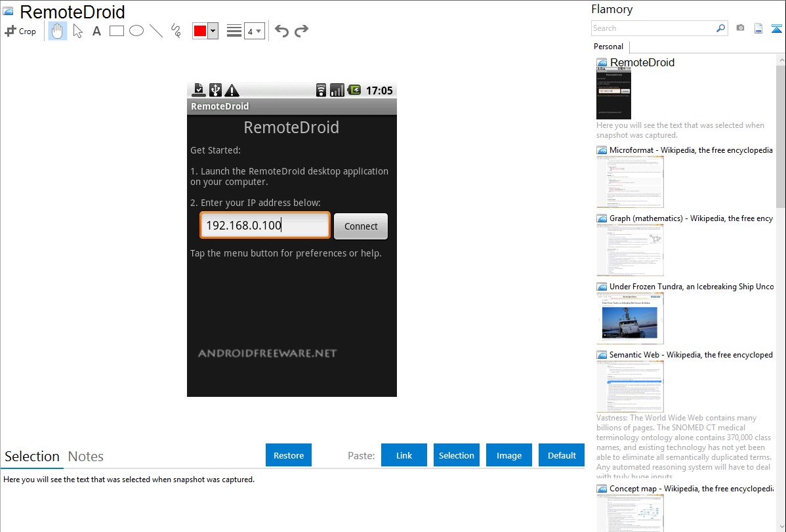Viewport: 786px width, 532px height.
Task: Choose the freehand scribble tool
Action: coord(176,31)
